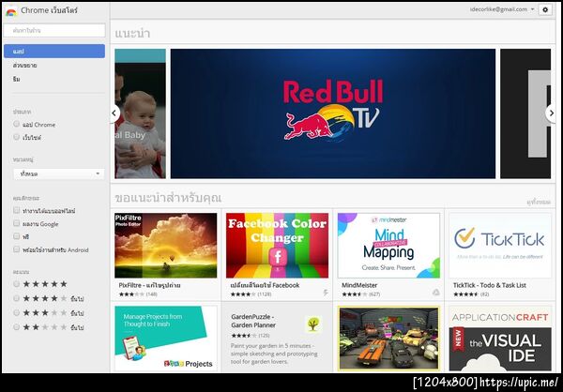Click the Google Drive icon on MindMeister card
Screen dimensions: 563x392
point(436,293)
